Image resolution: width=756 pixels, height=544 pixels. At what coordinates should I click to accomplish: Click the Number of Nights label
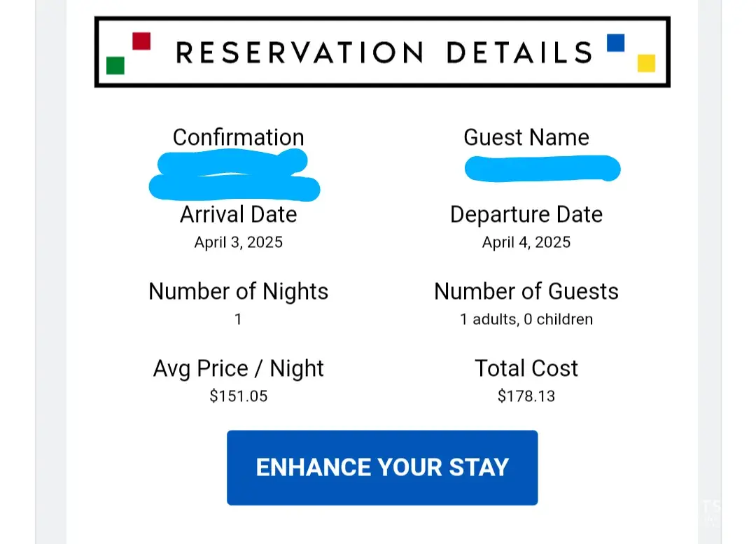pos(238,291)
